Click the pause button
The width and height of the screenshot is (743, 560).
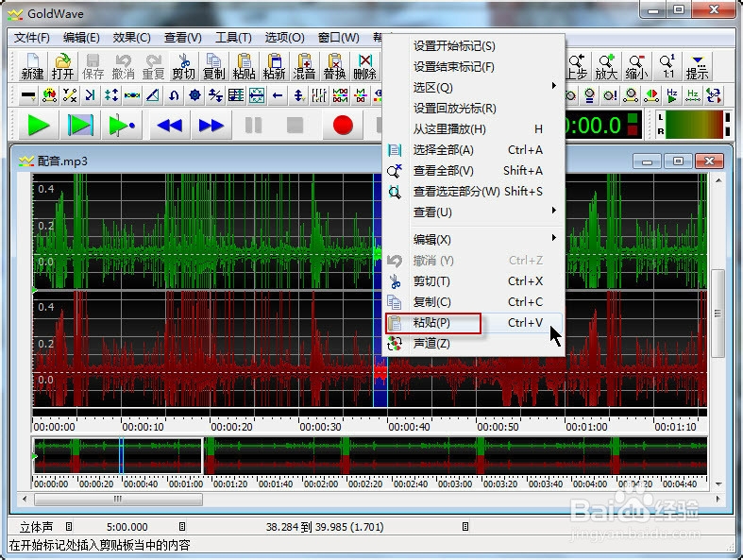pos(254,126)
